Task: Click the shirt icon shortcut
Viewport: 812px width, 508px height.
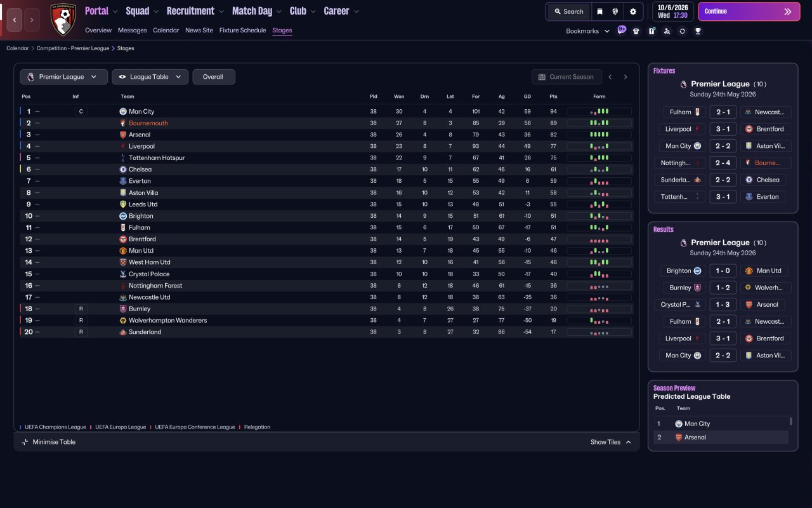Action: coord(636,31)
